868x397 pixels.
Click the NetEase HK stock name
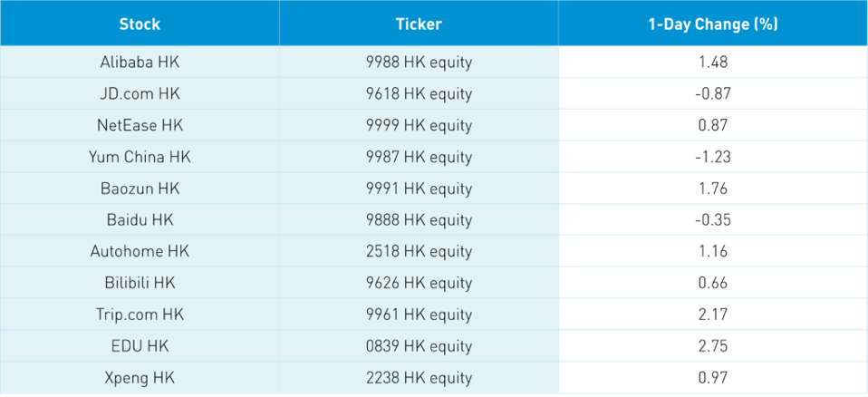140,125
